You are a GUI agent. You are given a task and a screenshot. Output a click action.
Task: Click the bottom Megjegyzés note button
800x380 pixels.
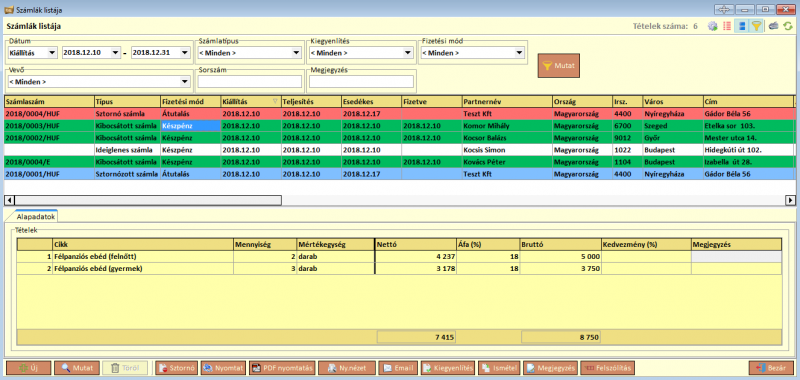click(x=550, y=368)
